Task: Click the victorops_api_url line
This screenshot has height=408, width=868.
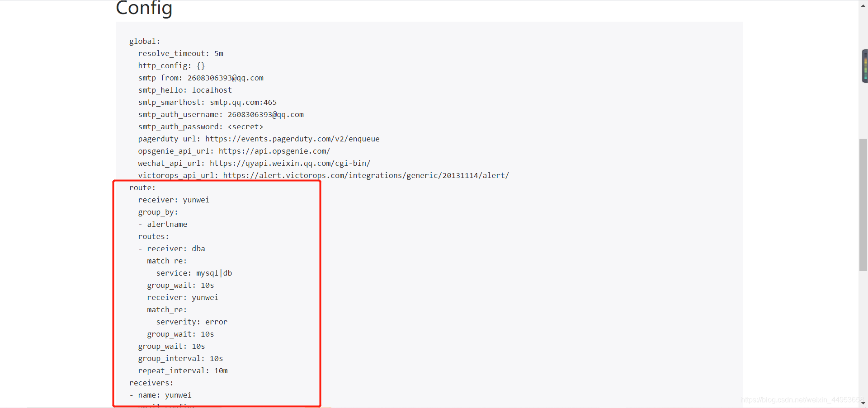Action: (324, 175)
